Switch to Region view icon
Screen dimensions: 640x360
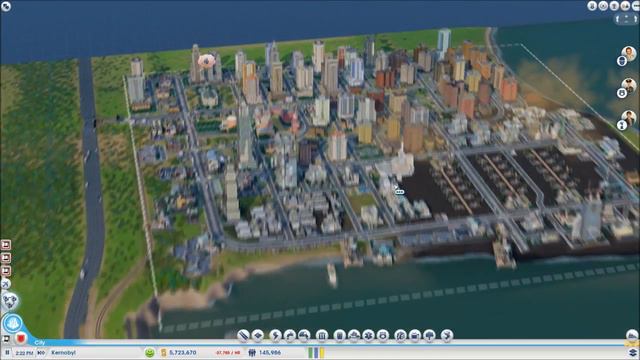point(9,301)
